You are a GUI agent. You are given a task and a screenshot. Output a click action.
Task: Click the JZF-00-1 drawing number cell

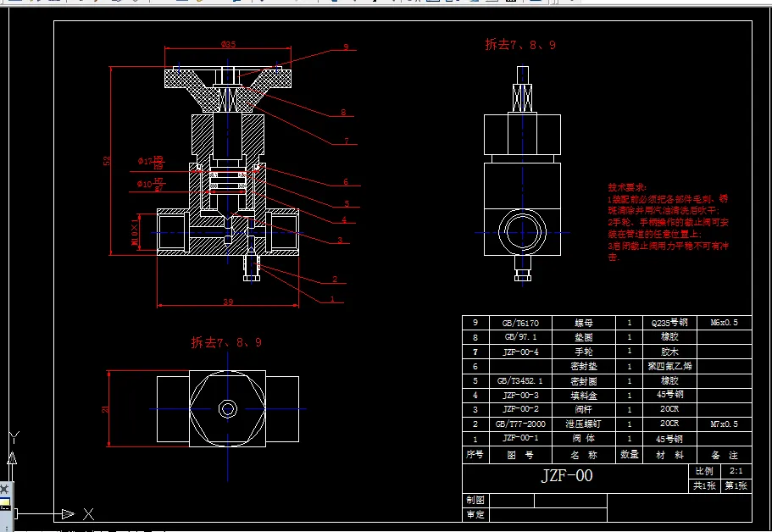point(520,438)
